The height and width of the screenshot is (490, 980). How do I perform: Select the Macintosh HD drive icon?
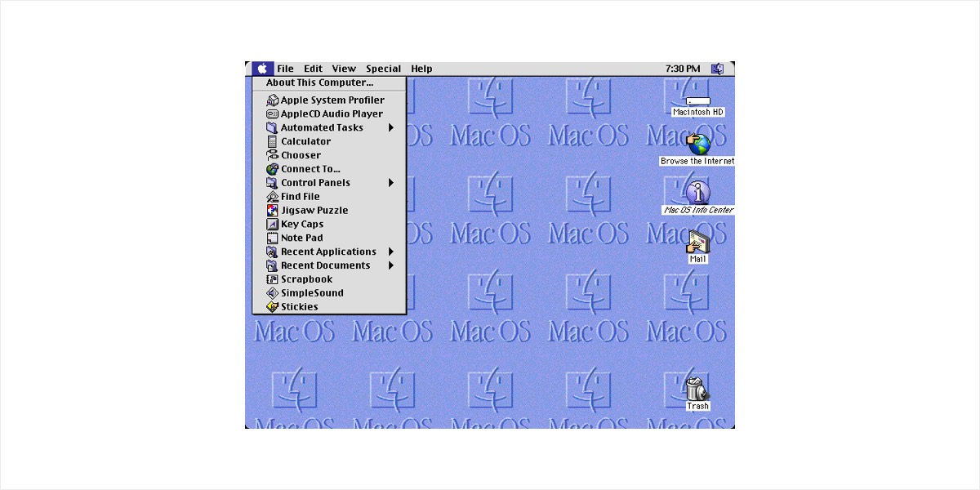coord(697,101)
